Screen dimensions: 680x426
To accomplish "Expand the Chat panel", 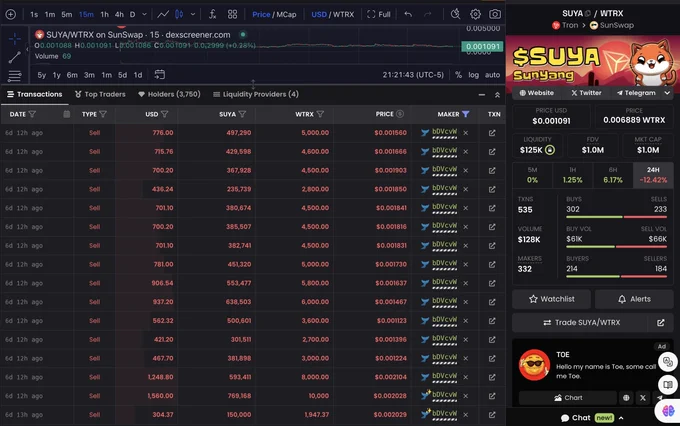I will pyautogui.click(x=592, y=418).
